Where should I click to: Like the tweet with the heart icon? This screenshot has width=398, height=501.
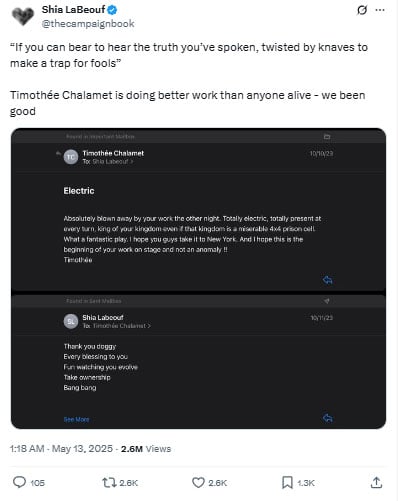point(198,482)
